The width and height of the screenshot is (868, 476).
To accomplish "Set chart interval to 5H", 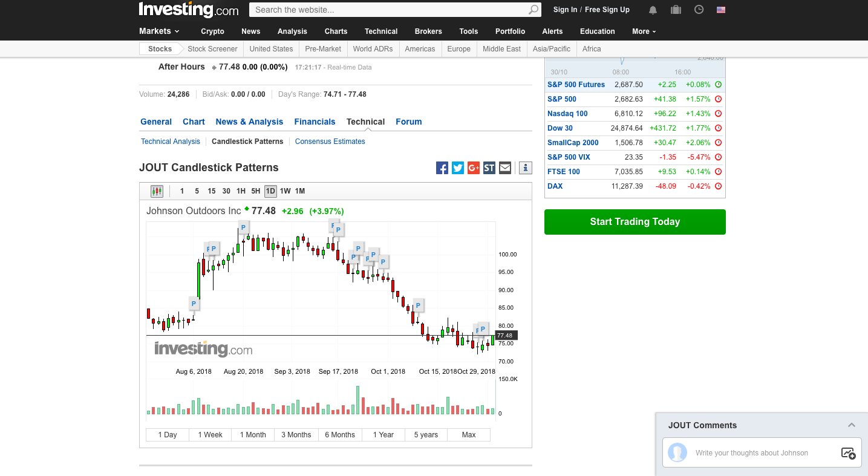I will click(256, 191).
